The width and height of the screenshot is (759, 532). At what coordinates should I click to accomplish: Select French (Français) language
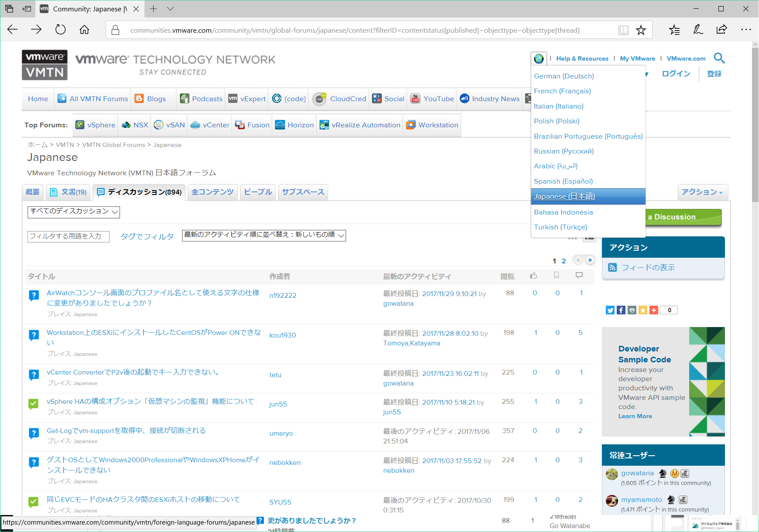563,91
